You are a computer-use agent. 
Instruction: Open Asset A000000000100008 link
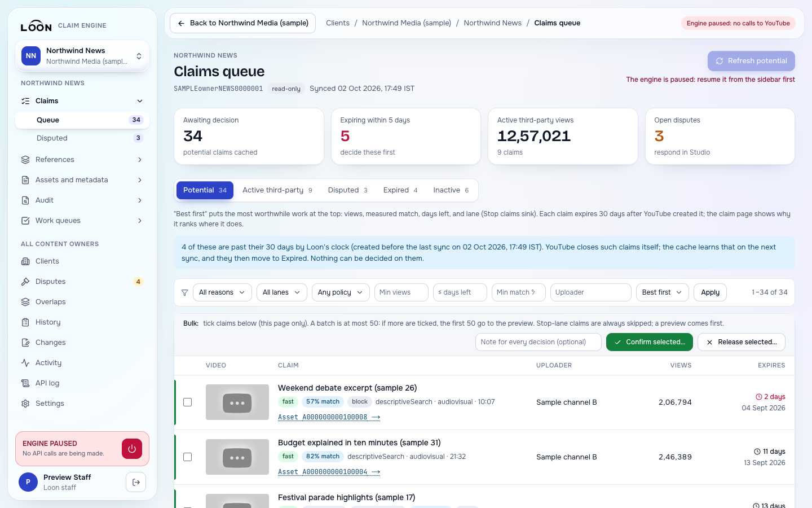[329, 417]
